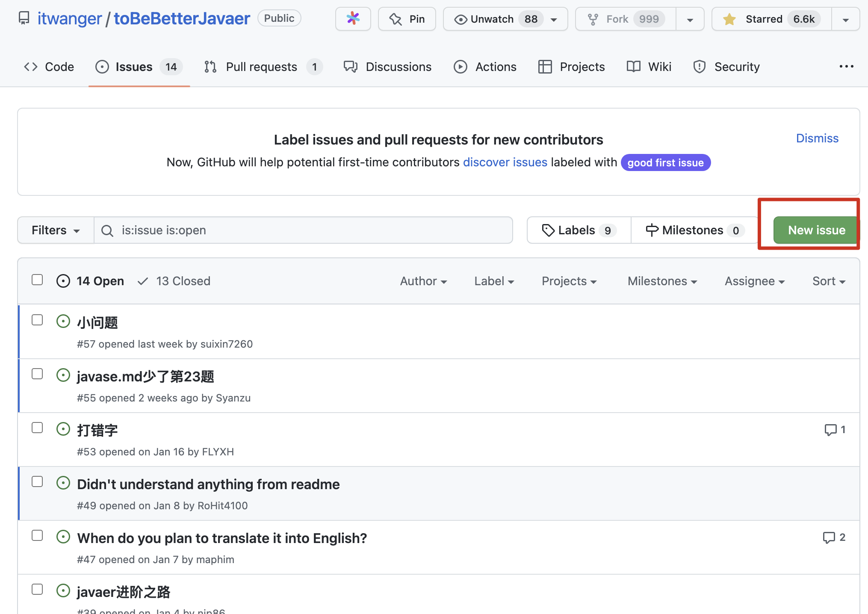The image size is (868, 614).
Task: Open the Filters dropdown
Action: (x=56, y=230)
